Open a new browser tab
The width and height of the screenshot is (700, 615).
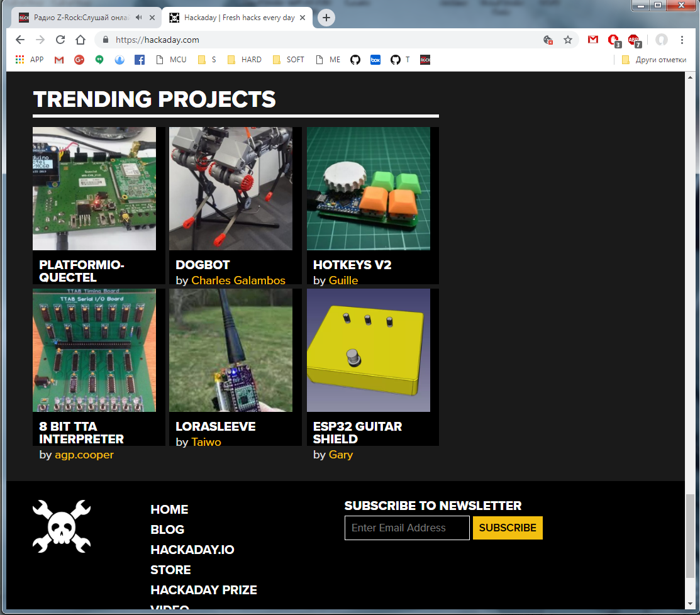(x=326, y=18)
